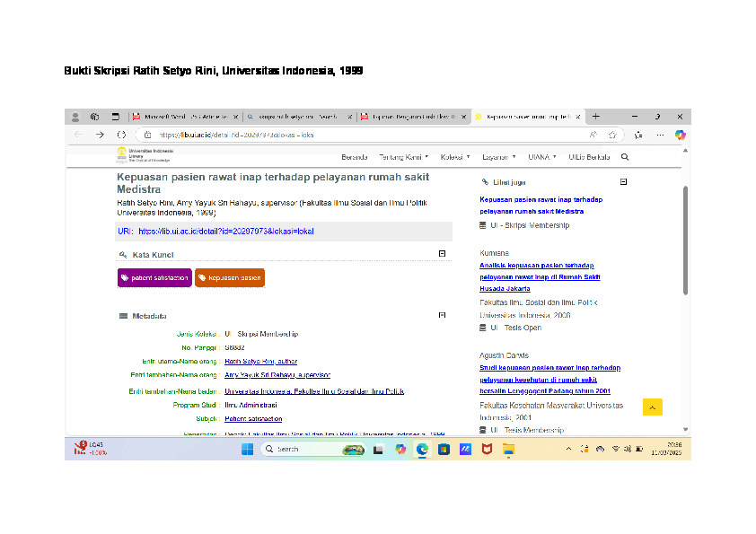
Task: Close the active Kepuasan pasien tab
Action: click(x=578, y=117)
